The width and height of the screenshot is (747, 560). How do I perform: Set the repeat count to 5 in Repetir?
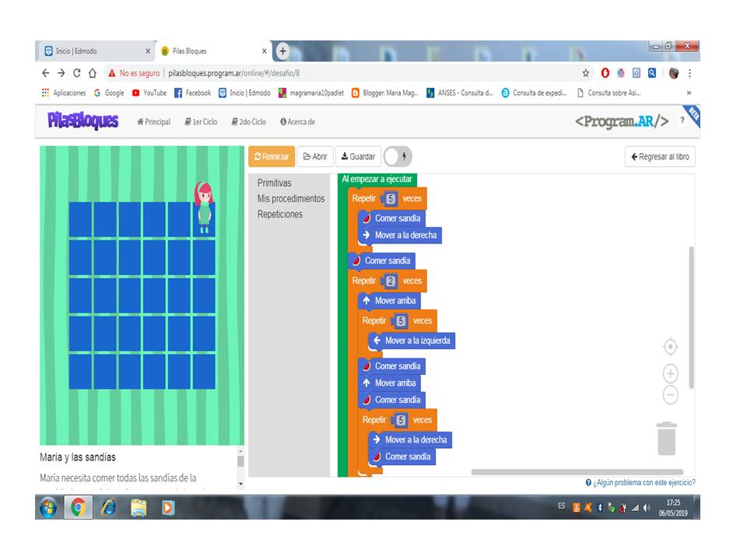(x=391, y=198)
